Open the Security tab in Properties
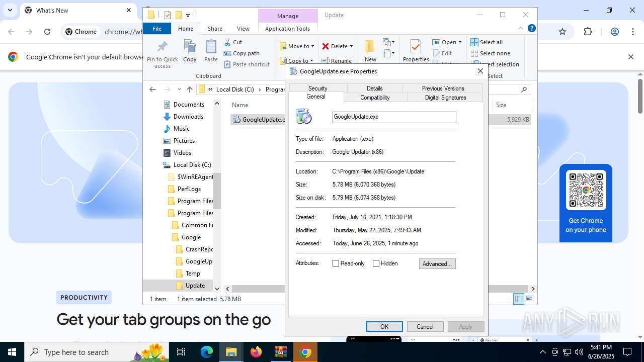This screenshot has width=644, height=362. click(x=318, y=88)
